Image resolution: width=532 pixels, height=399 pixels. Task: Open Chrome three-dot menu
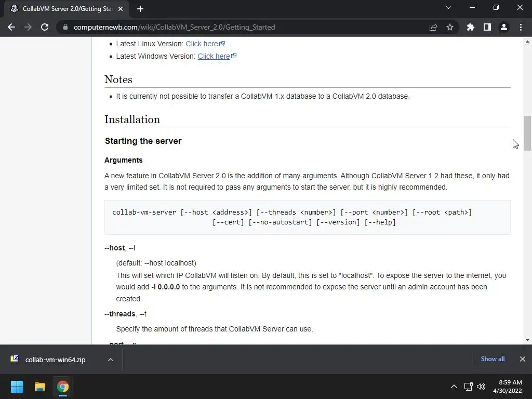(521, 27)
